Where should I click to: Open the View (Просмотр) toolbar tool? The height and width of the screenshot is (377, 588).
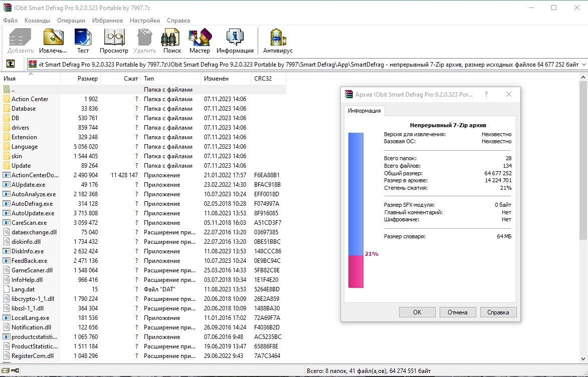tap(114, 38)
